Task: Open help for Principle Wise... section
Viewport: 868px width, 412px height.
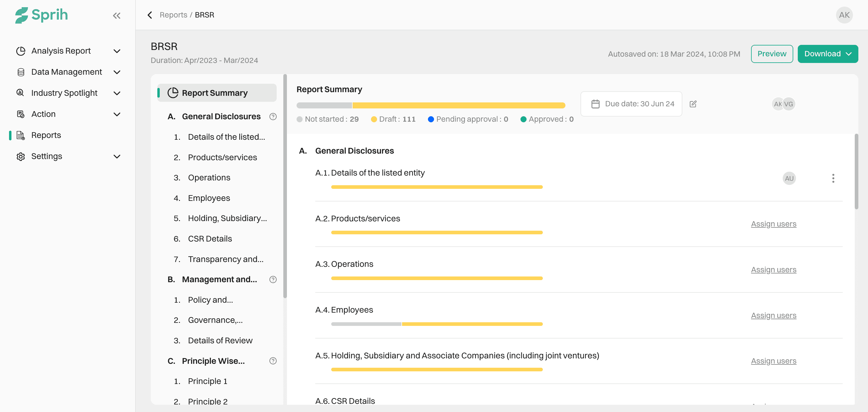Action: [x=273, y=361]
